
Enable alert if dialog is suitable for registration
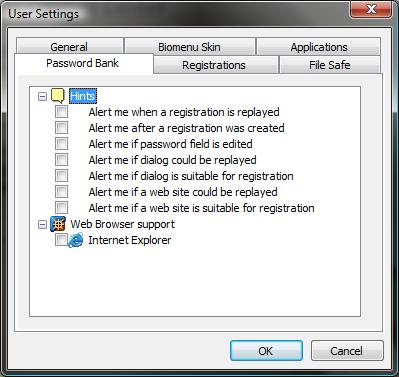[62, 176]
